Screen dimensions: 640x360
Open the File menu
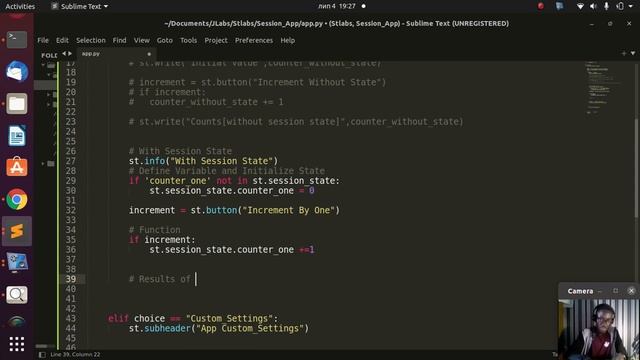pos(43,40)
